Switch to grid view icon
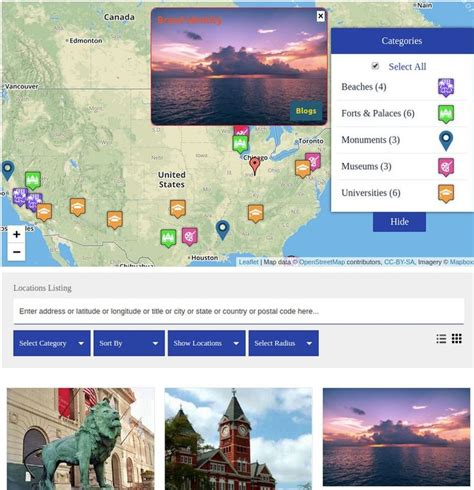 coord(457,338)
